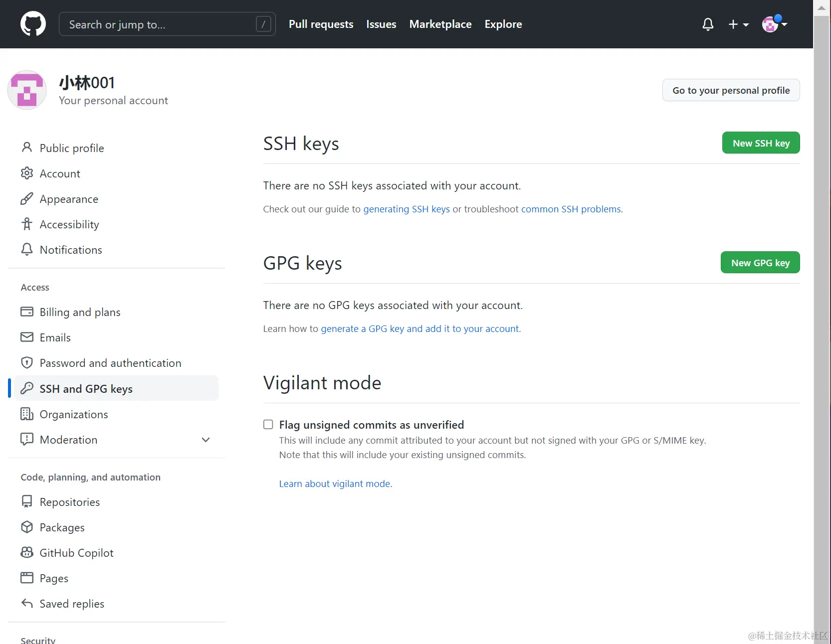
Task: Click the scrollbar up arrow
Action: click(x=822, y=7)
